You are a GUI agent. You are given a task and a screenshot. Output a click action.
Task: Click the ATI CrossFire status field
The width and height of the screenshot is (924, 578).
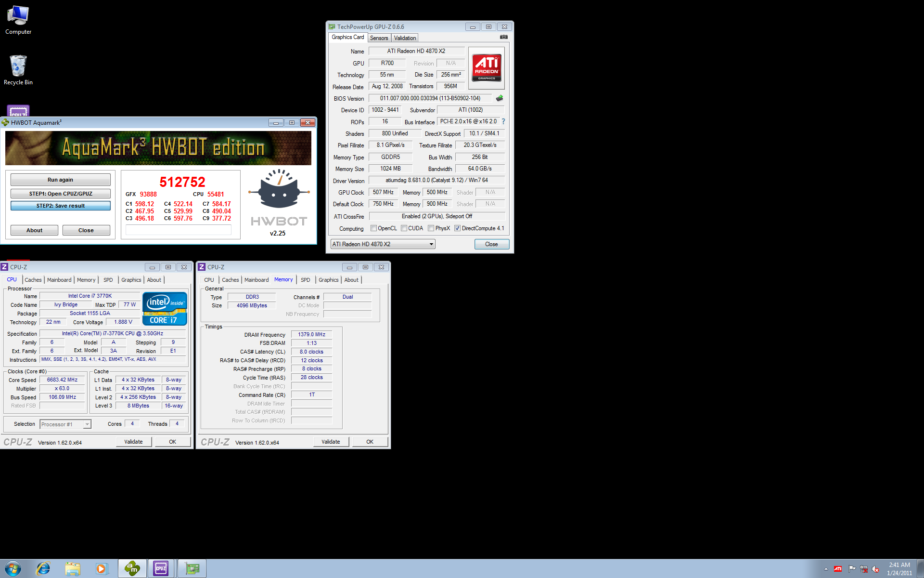point(436,216)
